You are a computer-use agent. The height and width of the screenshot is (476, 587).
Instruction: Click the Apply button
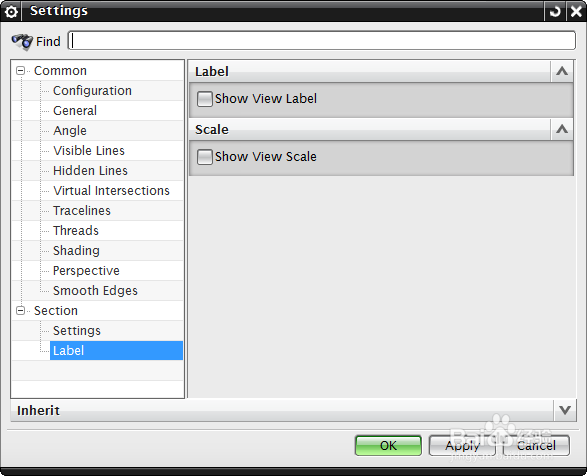pyautogui.click(x=462, y=446)
